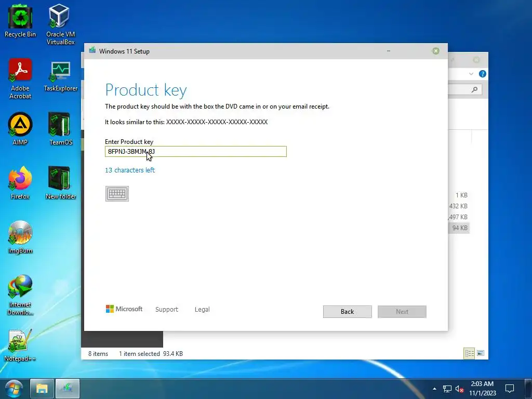Open Internet Download Manager shortcut

click(x=20, y=295)
